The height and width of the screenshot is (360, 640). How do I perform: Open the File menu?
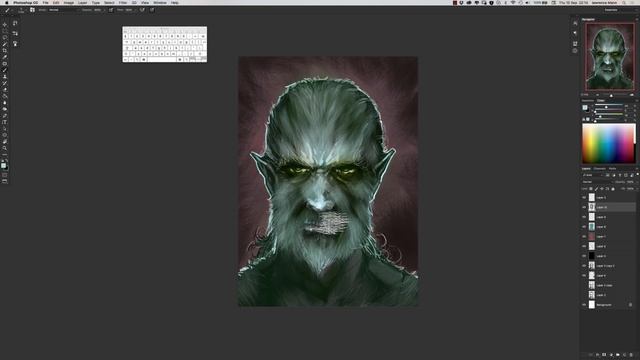coord(45,2)
